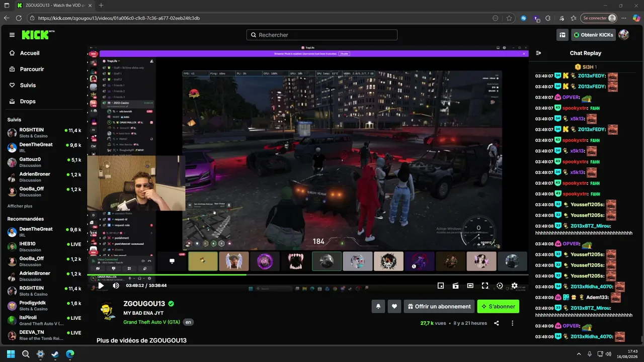Open the Copilot sidebar icon
The width and height of the screenshot is (644, 362).
(x=636, y=18)
